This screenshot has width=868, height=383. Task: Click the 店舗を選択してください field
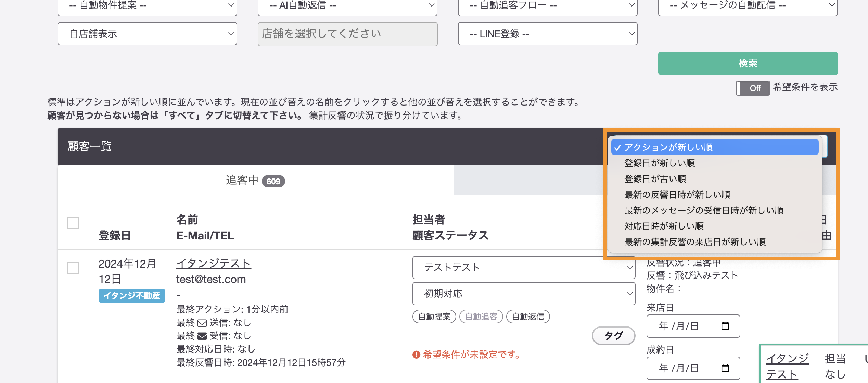(347, 34)
